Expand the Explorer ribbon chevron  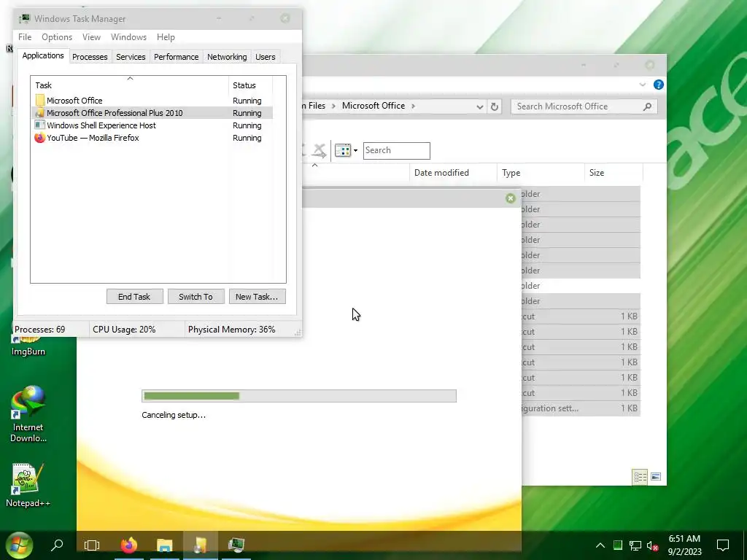coord(643,85)
